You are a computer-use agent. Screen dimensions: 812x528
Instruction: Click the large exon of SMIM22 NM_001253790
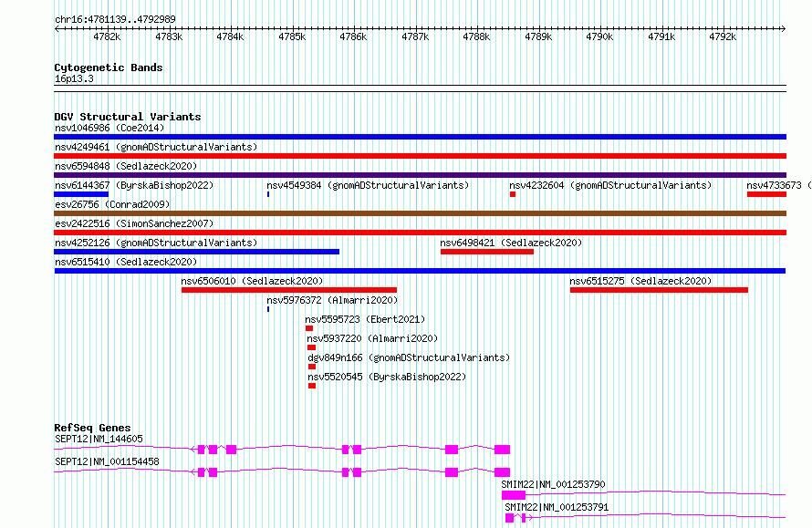coord(513,495)
